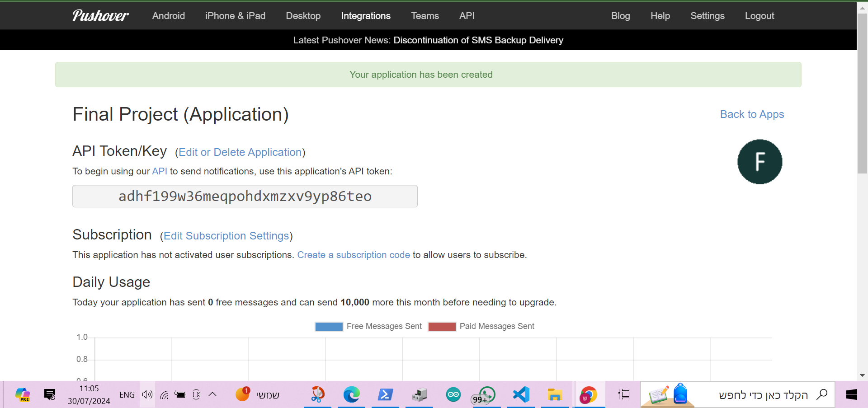This screenshot has height=408, width=868.
Task: Click the Windows Start button
Action: [x=851, y=394]
